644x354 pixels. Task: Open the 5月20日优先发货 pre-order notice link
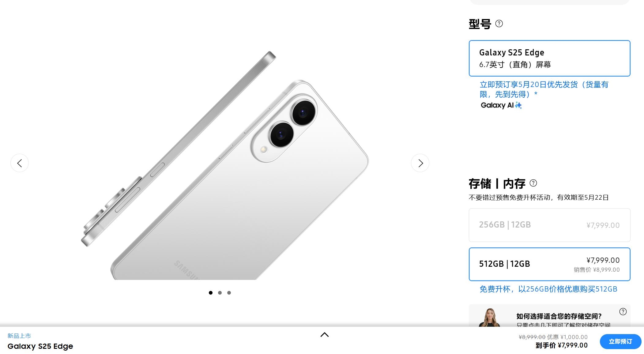(544, 89)
